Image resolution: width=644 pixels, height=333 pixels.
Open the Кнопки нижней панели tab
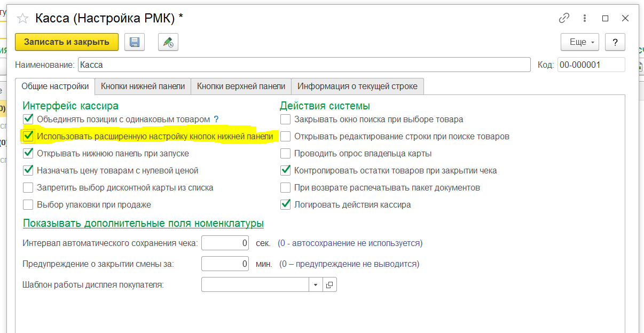[x=143, y=86]
